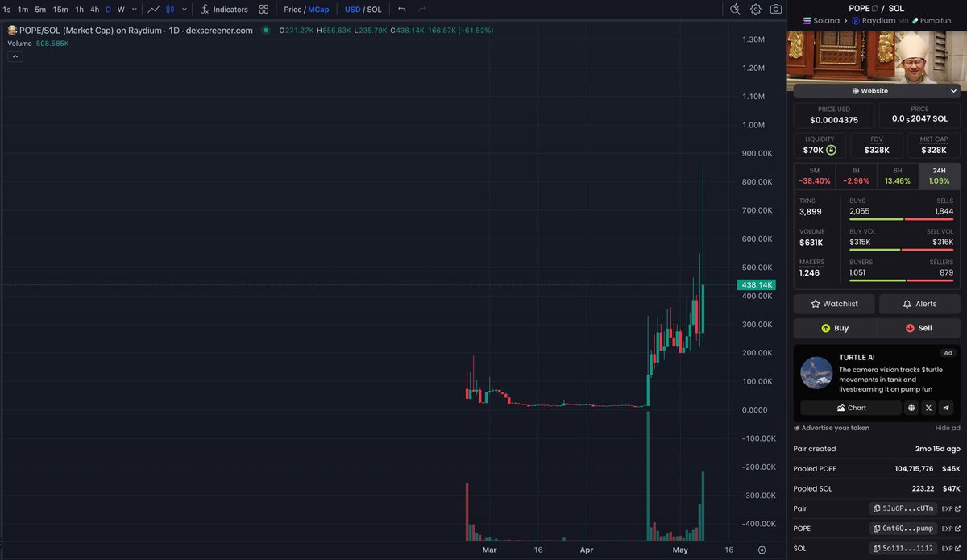
Task: Open the TURTLE AI ad avatar
Action: [816, 372]
